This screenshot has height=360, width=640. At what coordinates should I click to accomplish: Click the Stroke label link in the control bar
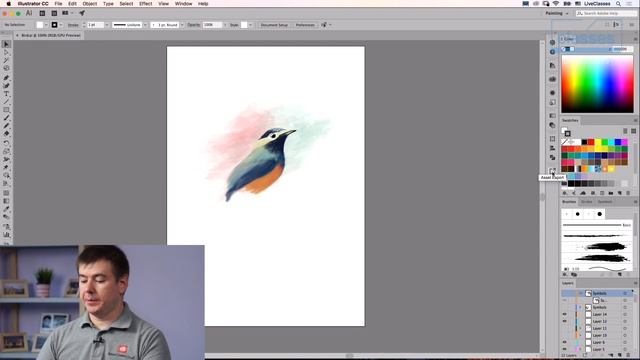tap(73, 25)
